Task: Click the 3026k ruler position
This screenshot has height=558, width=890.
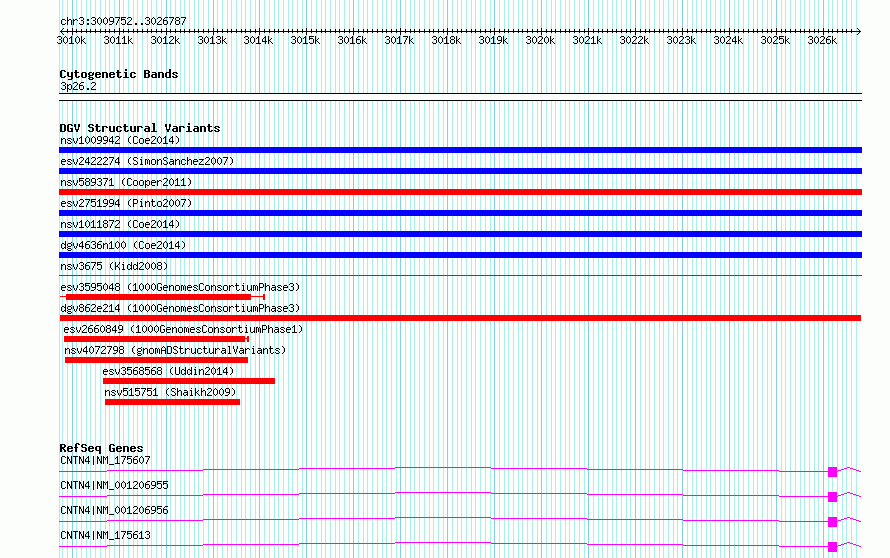Action: (x=822, y=40)
